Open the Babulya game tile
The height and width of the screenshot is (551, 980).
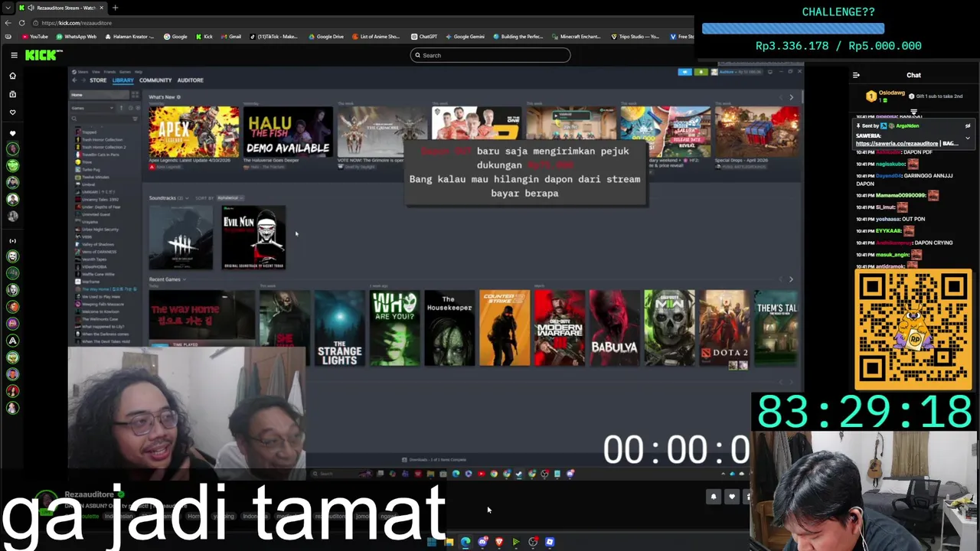pos(615,328)
